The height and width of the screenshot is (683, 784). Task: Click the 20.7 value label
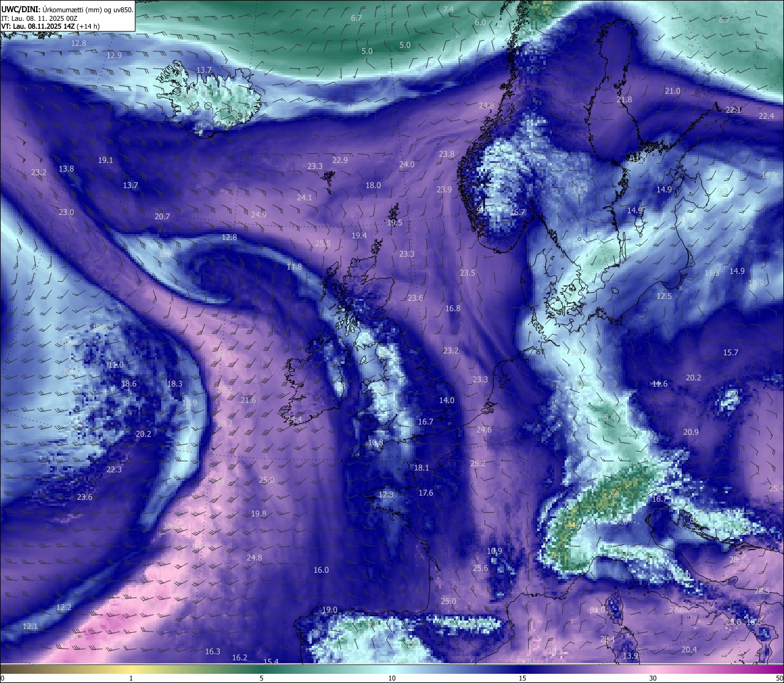click(162, 217)
